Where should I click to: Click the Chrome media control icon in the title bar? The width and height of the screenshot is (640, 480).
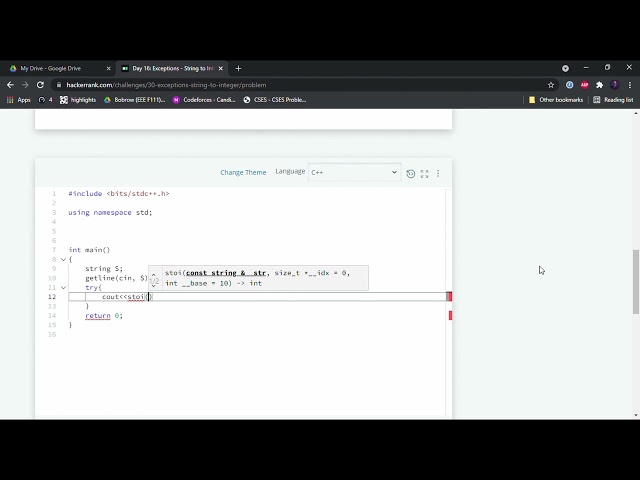(x=565, y=69)
